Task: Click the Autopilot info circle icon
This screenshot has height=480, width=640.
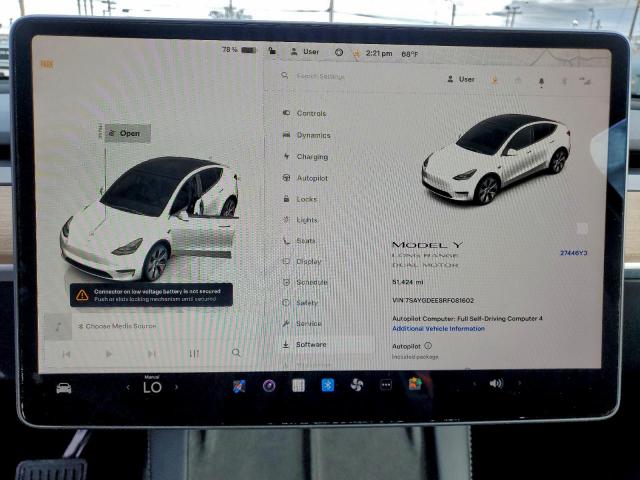Action: pyautogui.click(x=428, y=345)
